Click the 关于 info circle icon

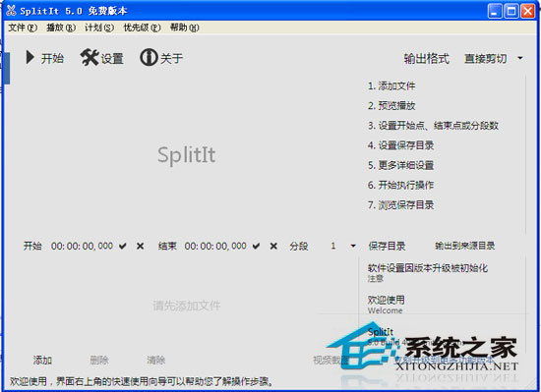(149, 57)
